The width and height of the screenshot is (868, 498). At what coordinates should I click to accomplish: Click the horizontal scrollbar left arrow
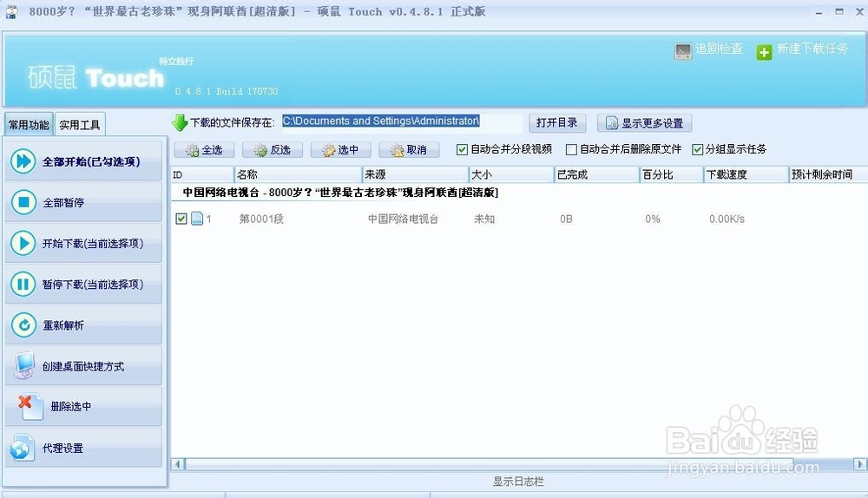click(x=178, y=464)
